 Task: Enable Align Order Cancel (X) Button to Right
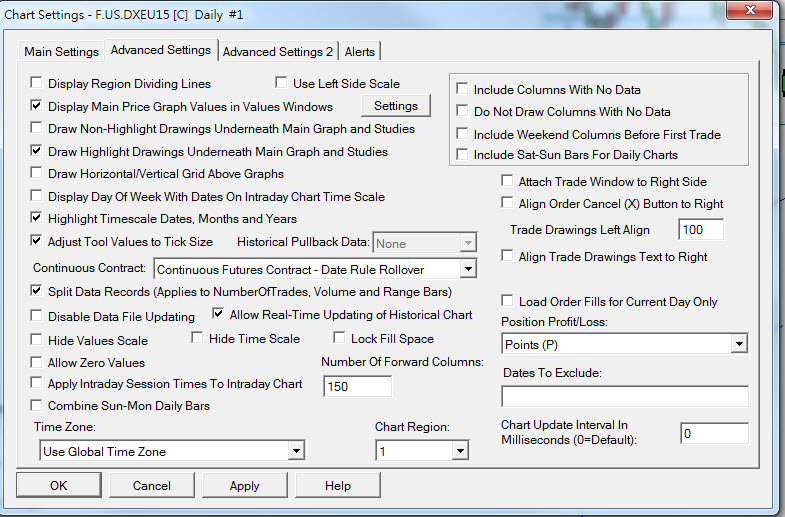pyautogui.click(x=507, y=203)
